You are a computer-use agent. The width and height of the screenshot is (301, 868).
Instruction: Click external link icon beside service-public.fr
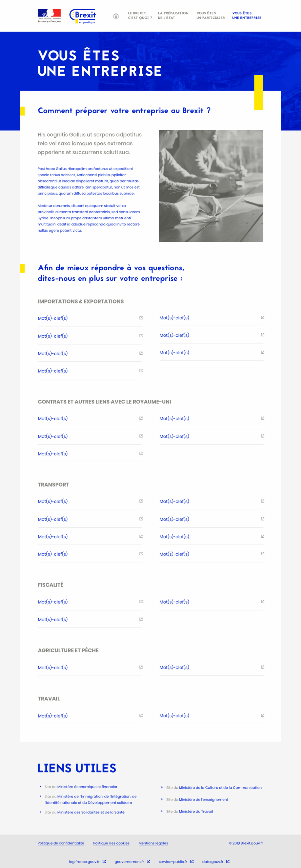pos(192,861)
